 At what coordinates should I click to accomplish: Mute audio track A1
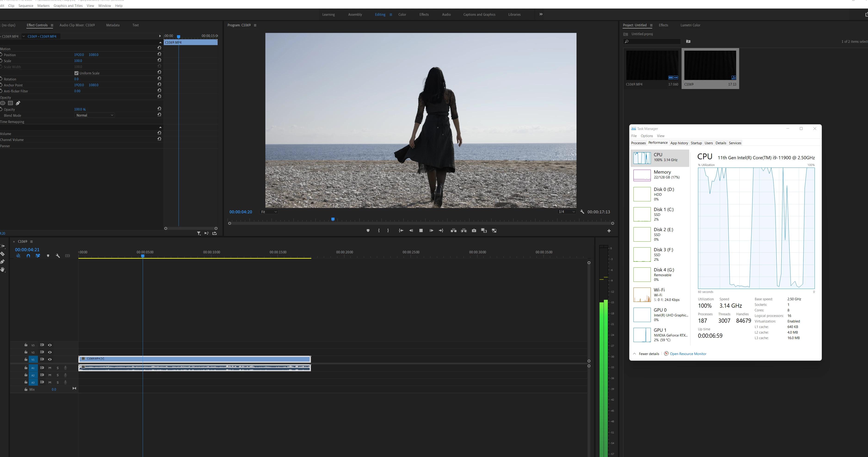tap(50, 368)
